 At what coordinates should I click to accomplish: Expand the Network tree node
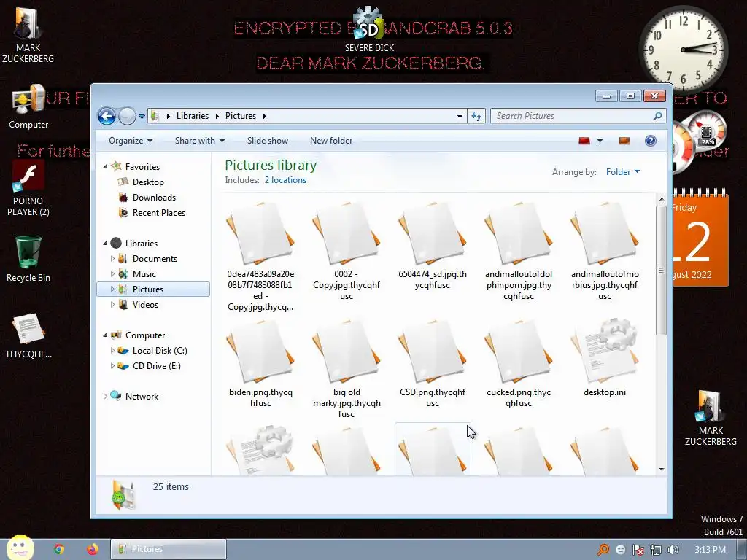tap(105, 396)
